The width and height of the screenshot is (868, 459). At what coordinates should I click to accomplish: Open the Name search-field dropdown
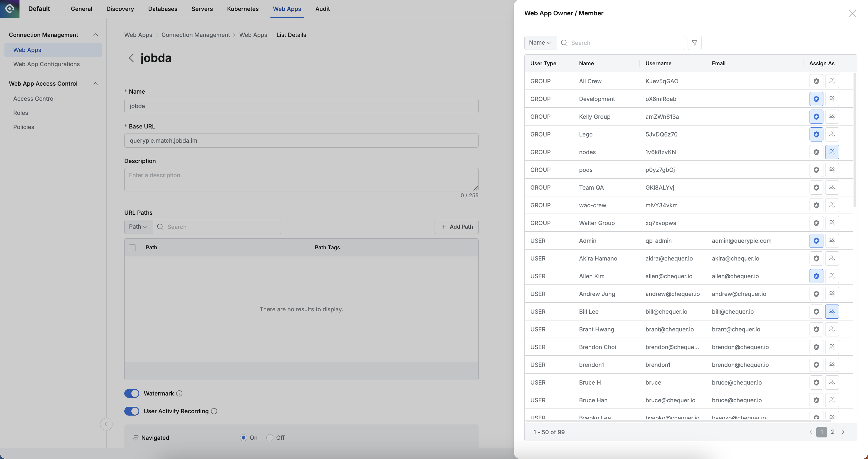[x=540, y=43]
